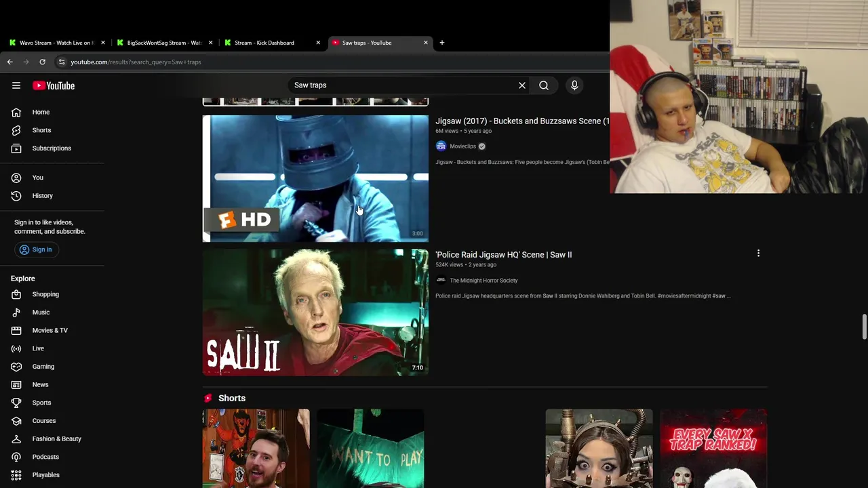868x488 pixels.
Task: Click the Movieclips channel avatar
Action: [x=441, y=146]
